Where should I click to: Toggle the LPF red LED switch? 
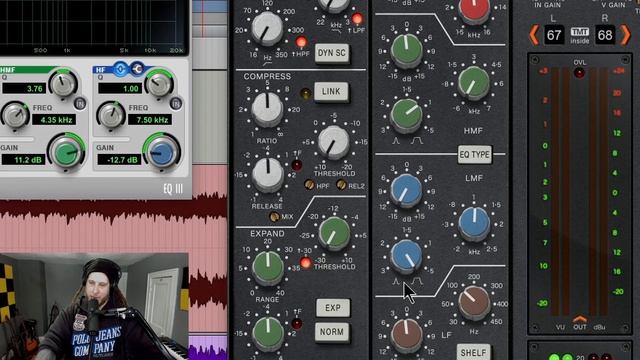point(357,18)
